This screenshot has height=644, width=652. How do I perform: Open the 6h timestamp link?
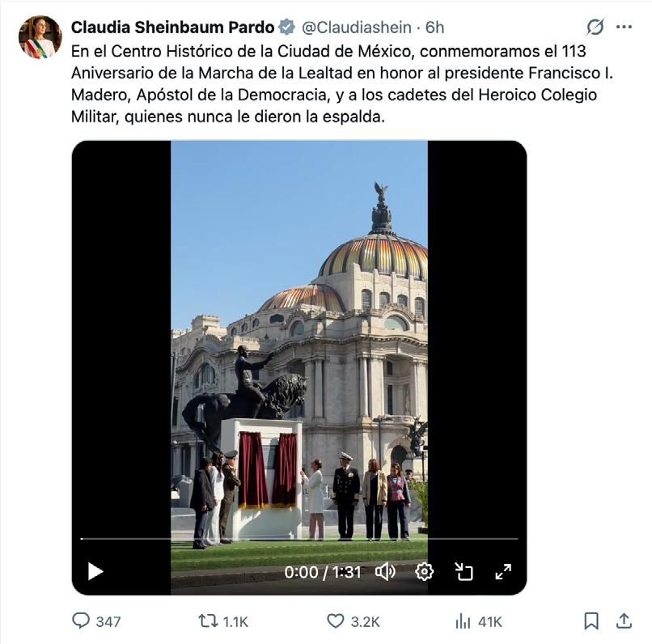[x=434, y=28]
